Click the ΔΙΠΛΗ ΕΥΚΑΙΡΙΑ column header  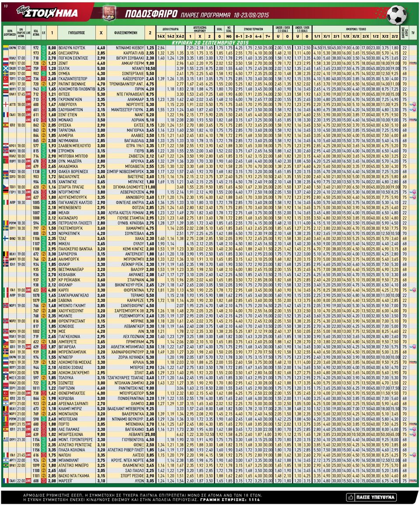(171, 29)
